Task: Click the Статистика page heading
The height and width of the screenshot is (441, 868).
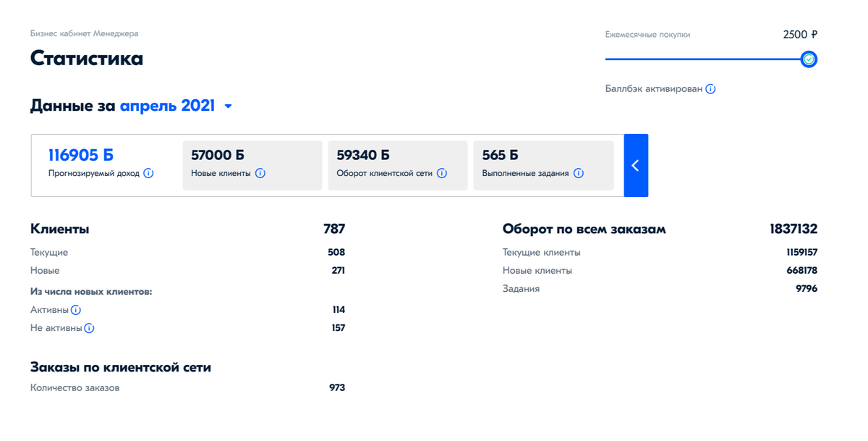Action: (x=87, y=58)
